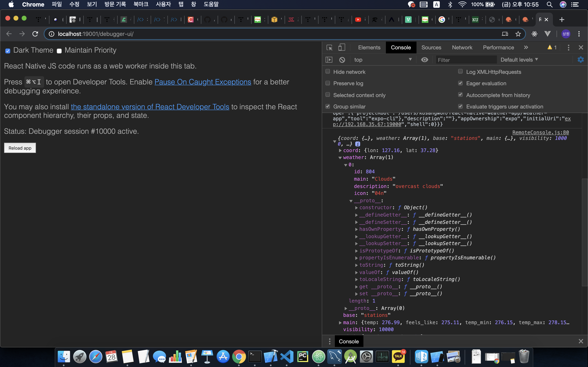Toggle the device toolbar icon
Screen dimensions: 588x367
coord(342,48)
